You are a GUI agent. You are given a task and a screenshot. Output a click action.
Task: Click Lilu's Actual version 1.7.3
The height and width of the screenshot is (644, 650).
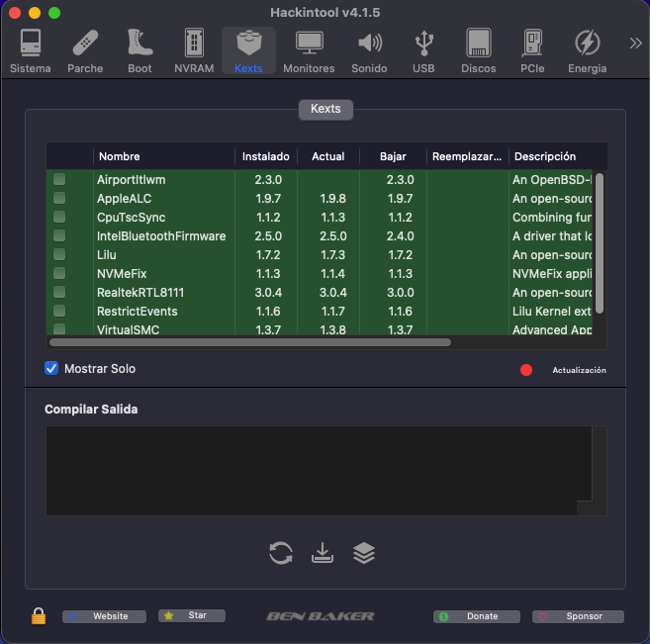332,255
